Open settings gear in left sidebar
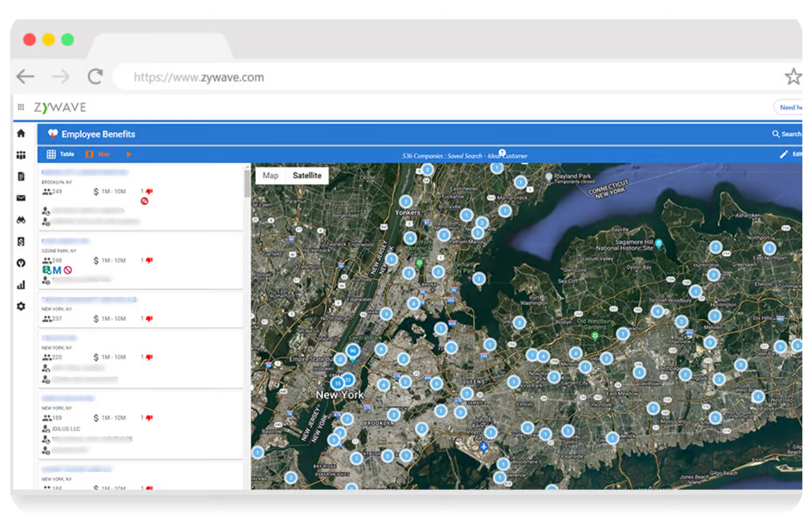This screenshot has height=526, width=812. pyautogui.click(x=21, y=306)
